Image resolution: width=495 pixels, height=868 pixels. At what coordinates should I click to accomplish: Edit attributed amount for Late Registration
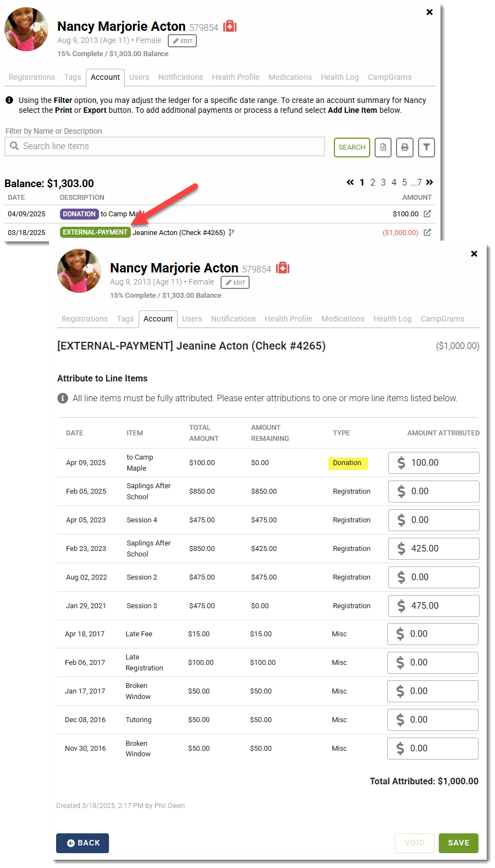coord(433,663)
